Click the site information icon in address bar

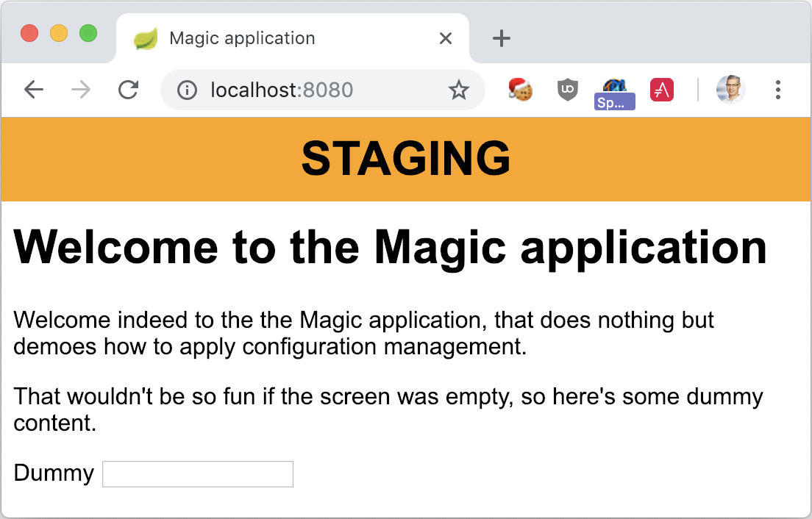(x=187, y=89)
